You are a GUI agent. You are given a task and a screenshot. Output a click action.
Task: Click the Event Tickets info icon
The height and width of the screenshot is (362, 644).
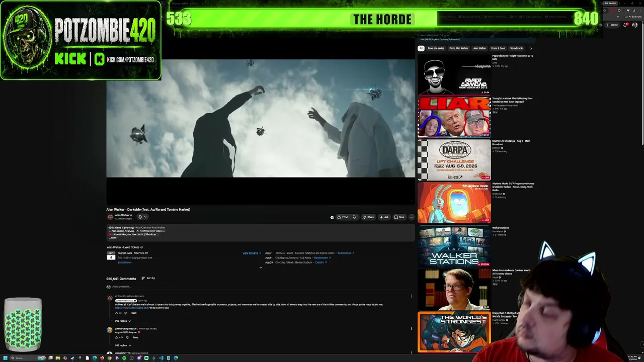(141, 247)
